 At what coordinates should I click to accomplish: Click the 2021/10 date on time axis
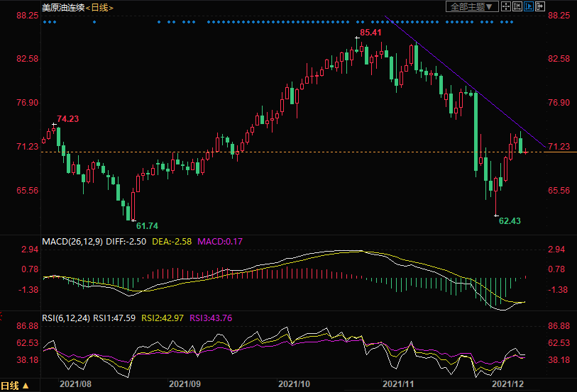pos(294,383)
